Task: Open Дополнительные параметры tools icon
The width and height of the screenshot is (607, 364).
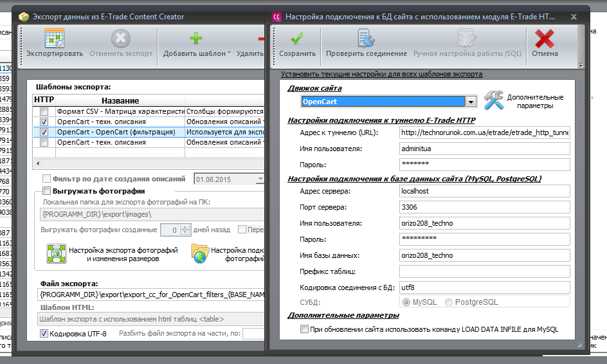Action: [494, 100]
